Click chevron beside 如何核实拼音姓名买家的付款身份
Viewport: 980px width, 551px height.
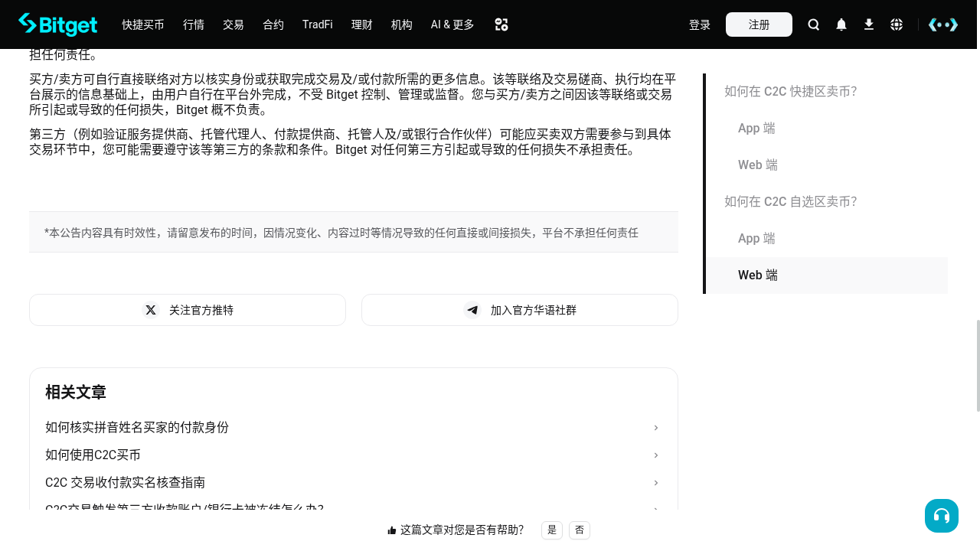(x=656, y=428)
